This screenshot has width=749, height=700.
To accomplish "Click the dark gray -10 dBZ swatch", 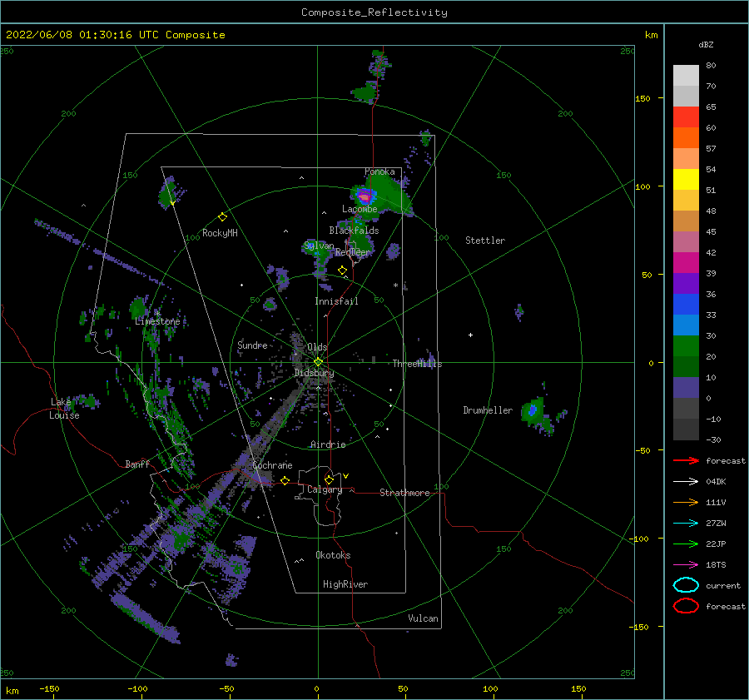I will pos(686,429).
